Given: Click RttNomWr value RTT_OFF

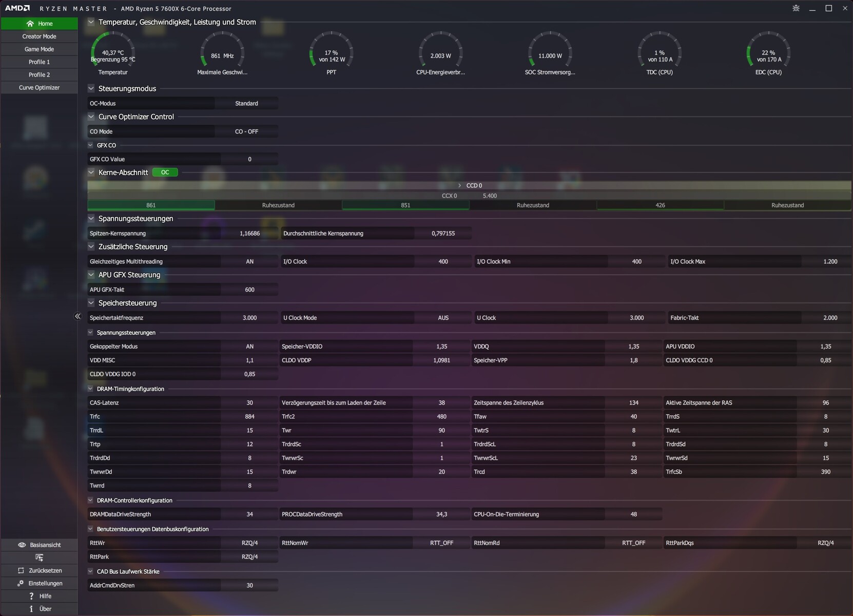Looking at the screenshot, I should click(442, 543).
